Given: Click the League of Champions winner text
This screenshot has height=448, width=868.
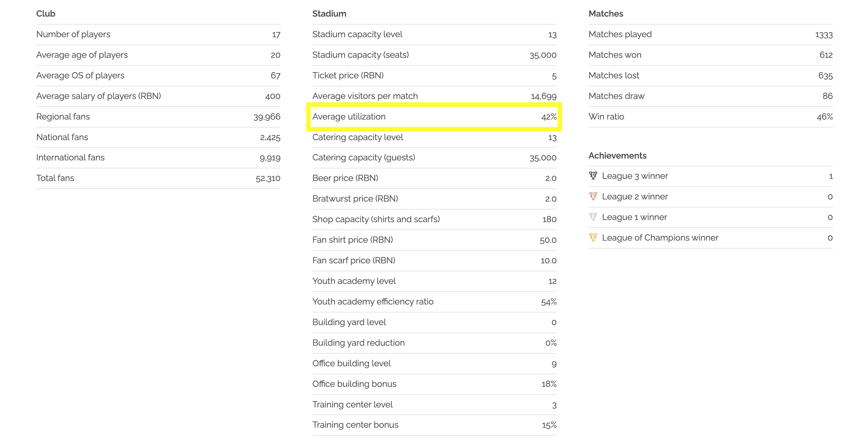Looking at the screenshot, I should [660, 238].
